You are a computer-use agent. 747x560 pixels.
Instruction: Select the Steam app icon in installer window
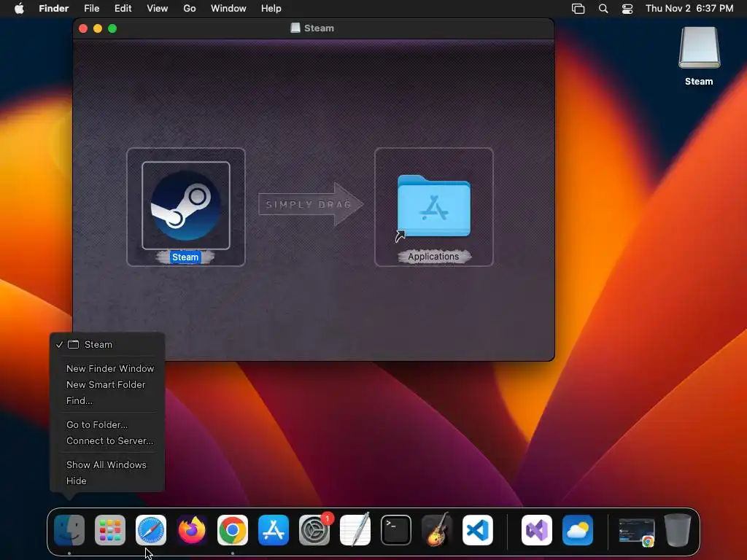click(186, 205)
